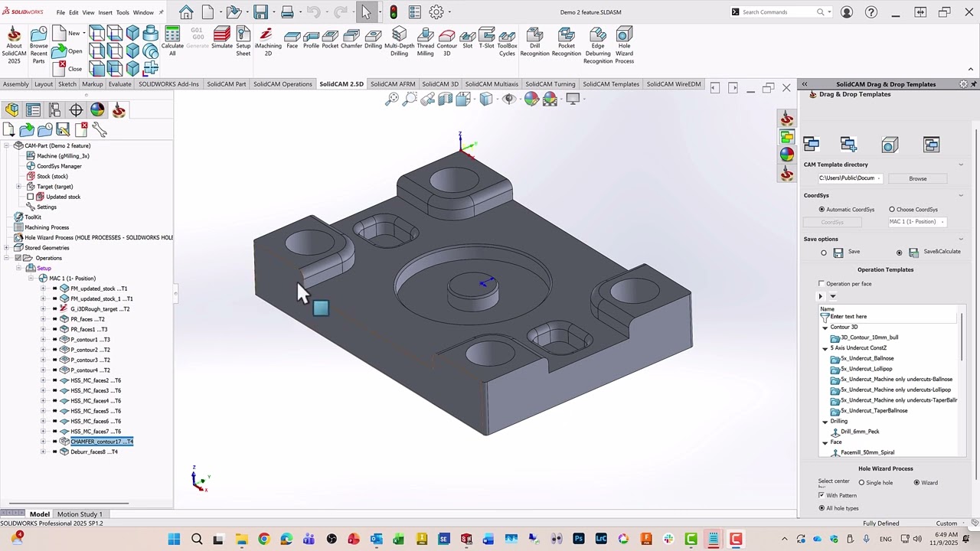Collapse the Contour 3D template group
980x551 pixels.
tap(825, 328)
